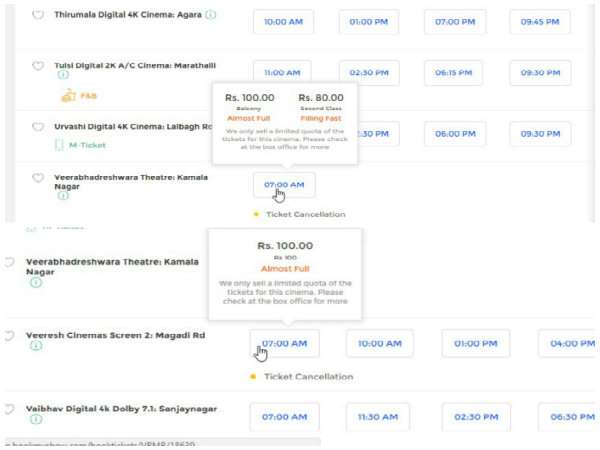This screenshot has height=450, width=600.
Task: Toggle heart for Tulsi Digital 2K Cinema
Action: click(38, 65)
